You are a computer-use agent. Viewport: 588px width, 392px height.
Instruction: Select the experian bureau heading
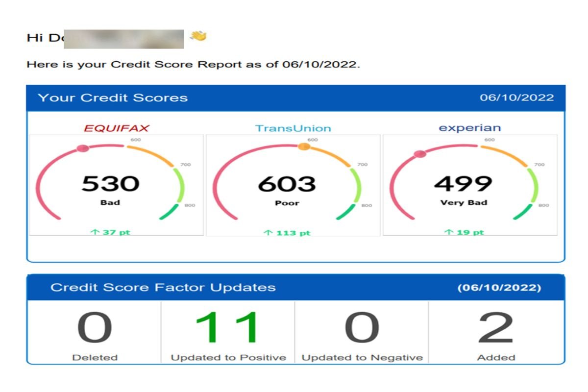(x=469, y=128)
